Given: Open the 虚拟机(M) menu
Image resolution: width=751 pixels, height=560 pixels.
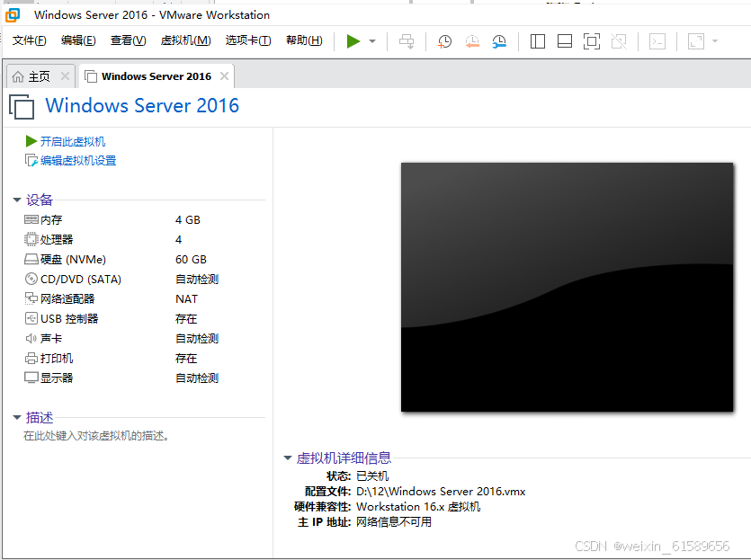Looking at the screenshot, I should 185,40.
